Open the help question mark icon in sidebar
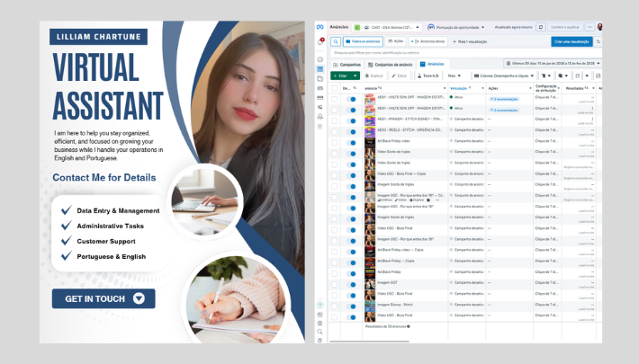This screenshot has width=639, height=364. tap(320, 304)
